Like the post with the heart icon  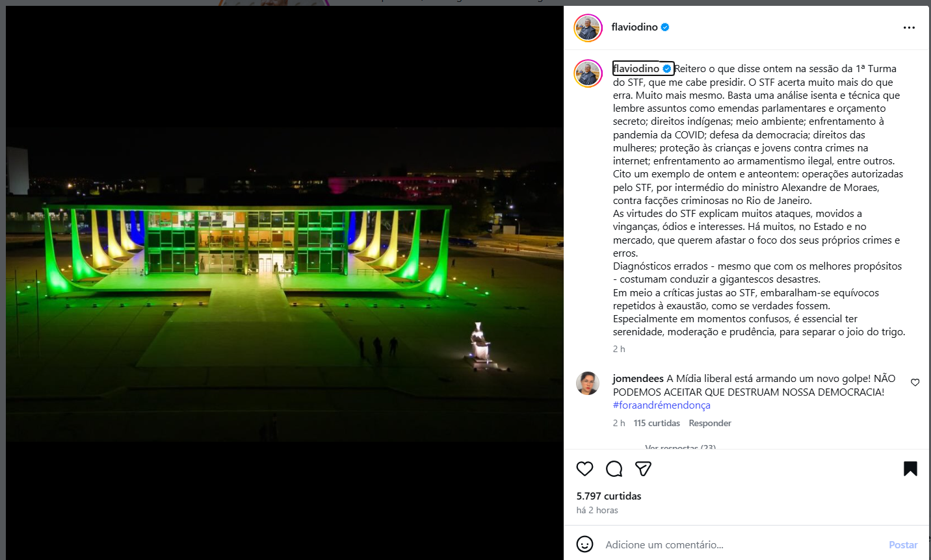584,468
